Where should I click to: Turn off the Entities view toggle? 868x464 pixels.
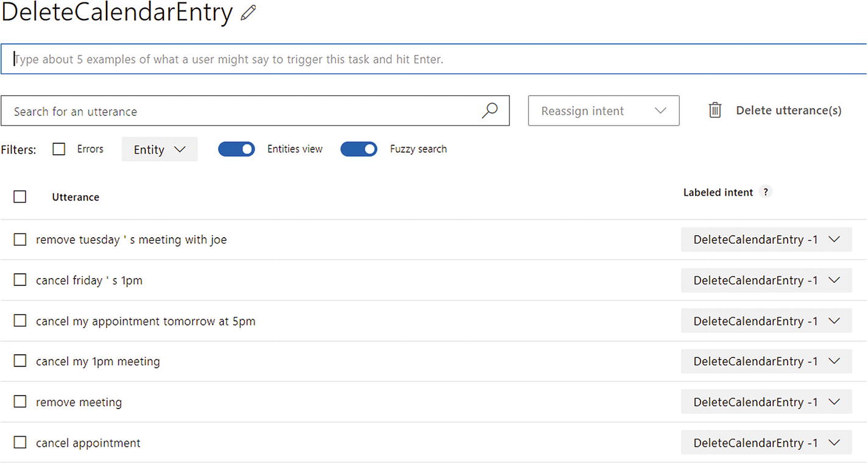pyautogui.click(x=236, y=149)
